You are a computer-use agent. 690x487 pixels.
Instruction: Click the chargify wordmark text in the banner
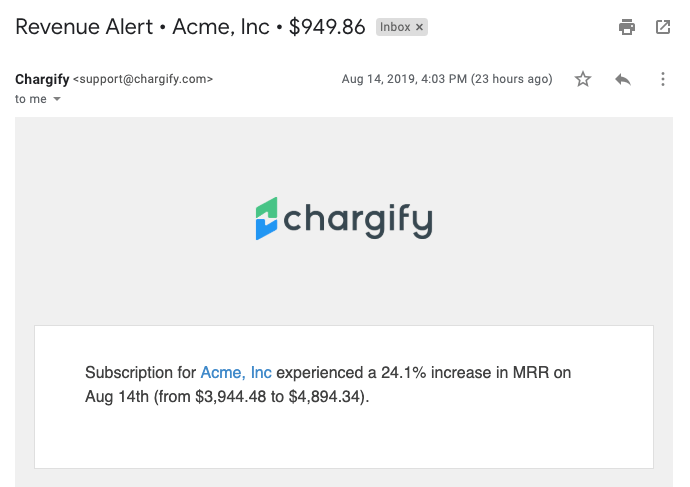(358, 218)
